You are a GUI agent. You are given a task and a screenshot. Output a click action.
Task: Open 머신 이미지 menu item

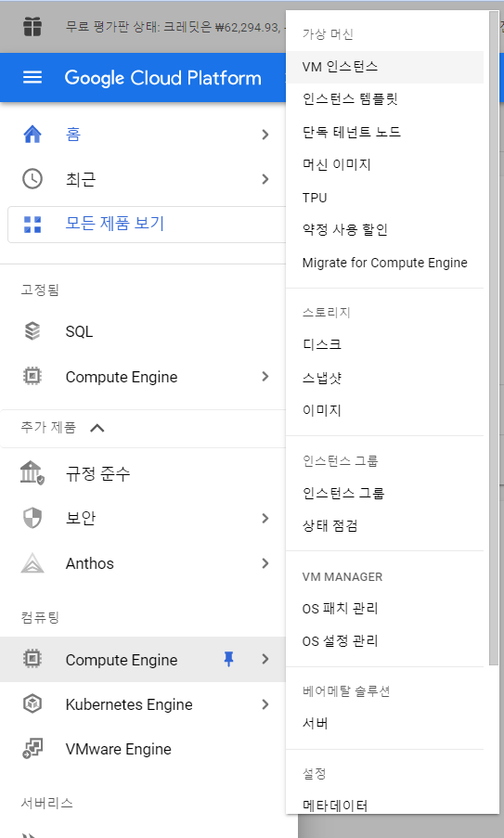[385, 164]
